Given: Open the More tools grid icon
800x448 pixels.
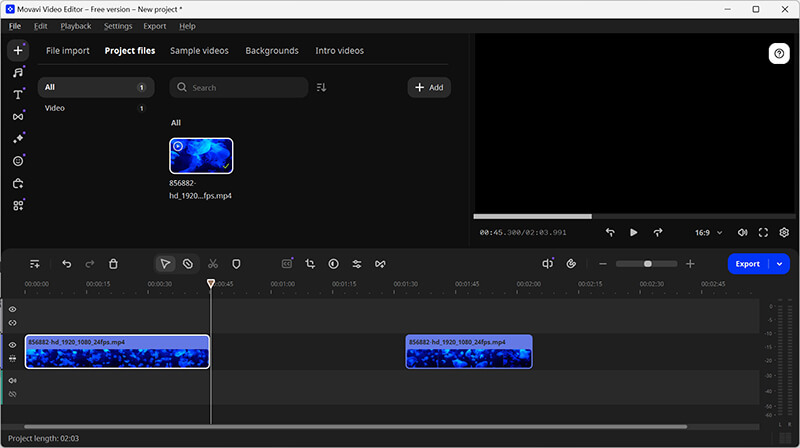Looking at the screenshot, I should coord(18,206).
